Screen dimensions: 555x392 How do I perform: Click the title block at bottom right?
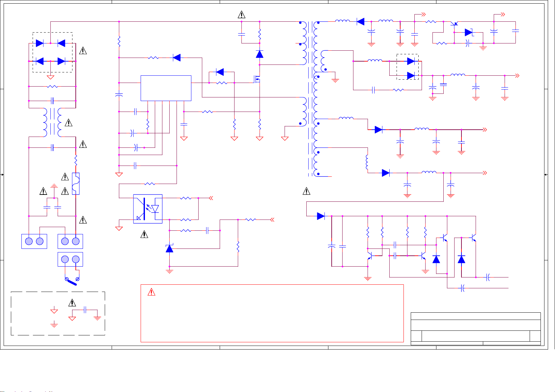(x=476, y=328)
